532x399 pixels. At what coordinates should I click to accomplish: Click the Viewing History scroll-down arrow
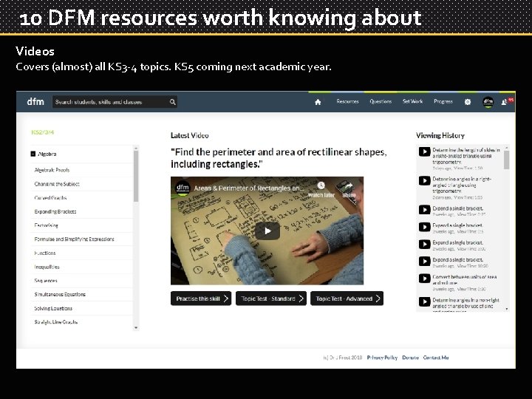coord(507,309)
